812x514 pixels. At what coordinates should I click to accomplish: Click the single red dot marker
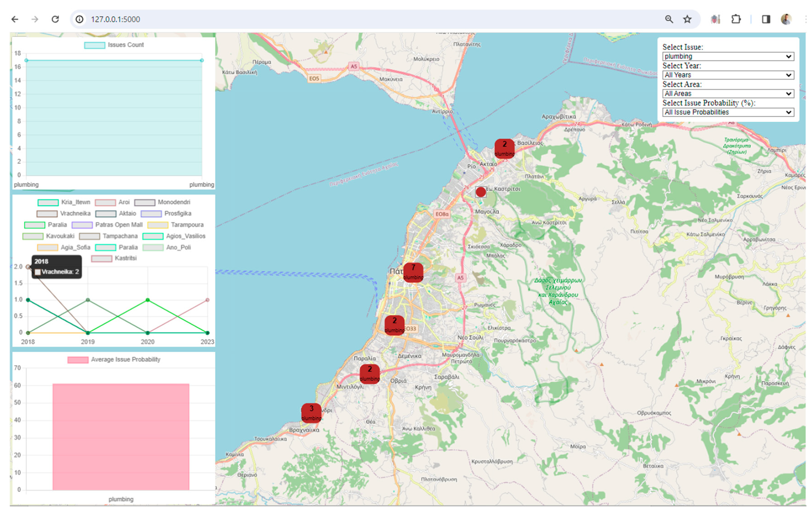click(480, 192)
